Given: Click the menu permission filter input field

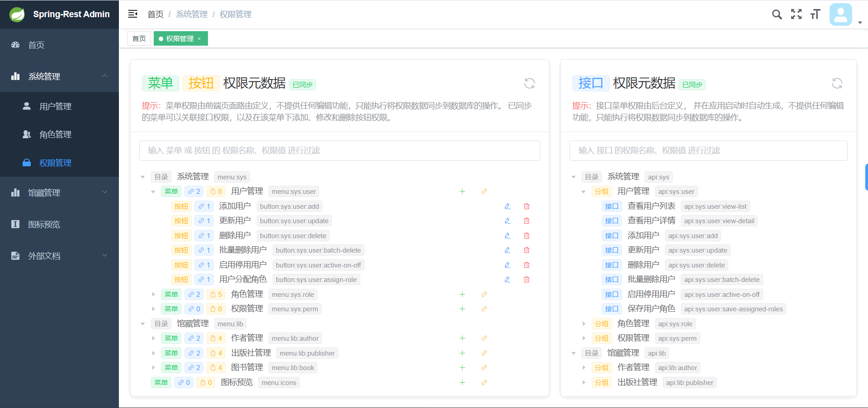Looking at the screenshot, I should pos(340,150).
